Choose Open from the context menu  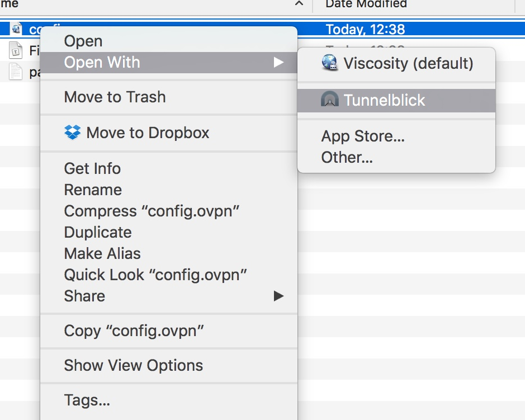(x=83, y=41)
